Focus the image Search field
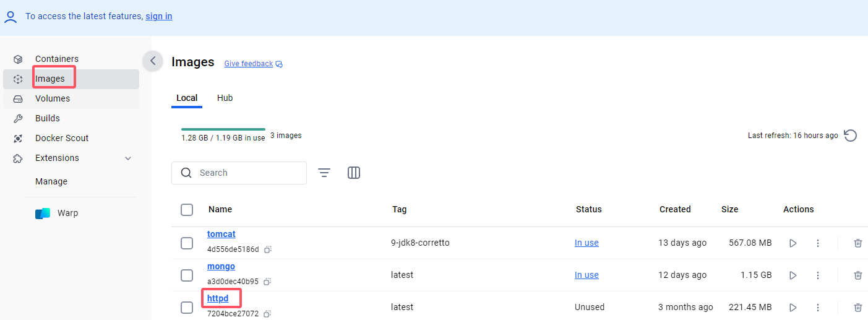The height and width of the screenshot is (320, 868). [239, 173]
